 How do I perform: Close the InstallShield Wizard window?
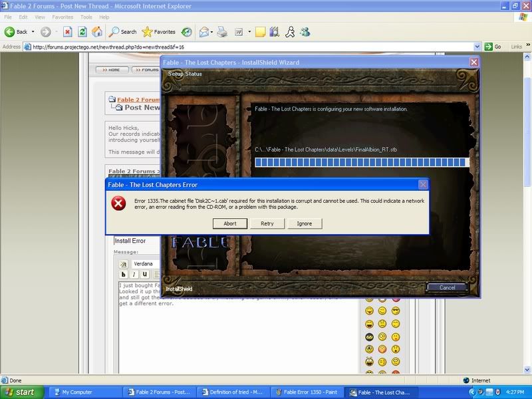click(x=473, y=62)
